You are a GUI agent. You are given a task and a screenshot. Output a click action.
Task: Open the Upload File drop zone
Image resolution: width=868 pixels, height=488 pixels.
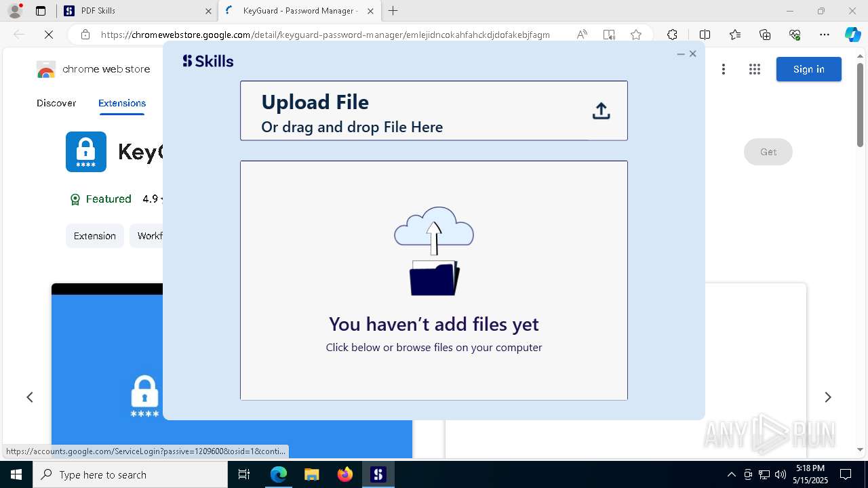434,110
